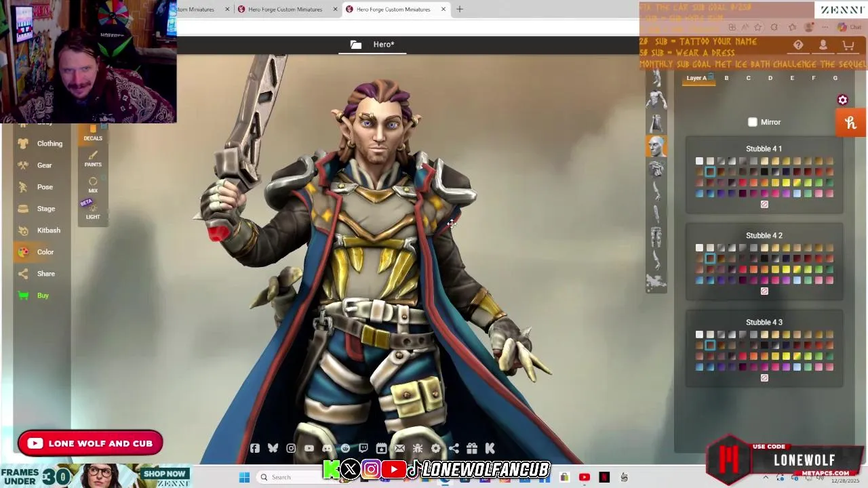Open the beta Light tool

[93, 211]
